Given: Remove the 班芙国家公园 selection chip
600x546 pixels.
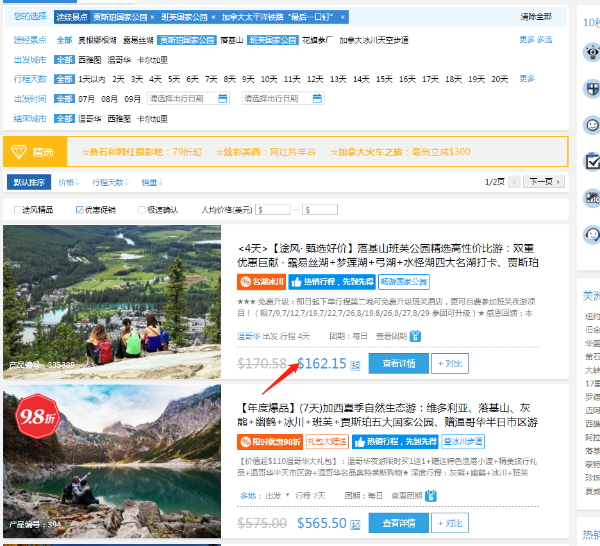Looking at the screenshot, I should pyautogui.click(x=213, y=17).
